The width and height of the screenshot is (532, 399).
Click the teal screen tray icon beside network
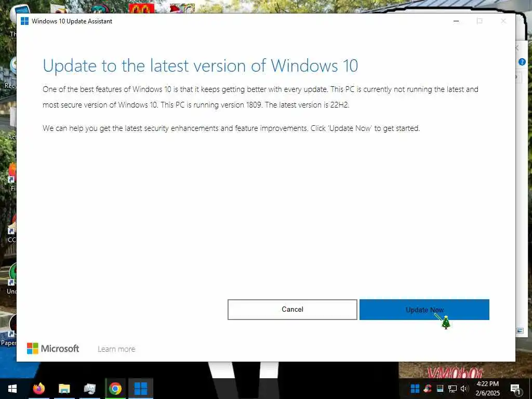[x=440, y=388]
